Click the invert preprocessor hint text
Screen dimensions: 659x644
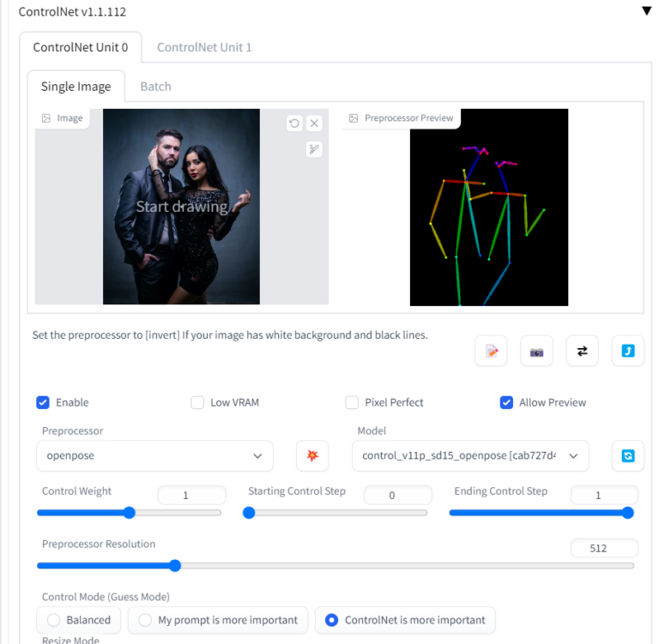click(x=230, y=334)
